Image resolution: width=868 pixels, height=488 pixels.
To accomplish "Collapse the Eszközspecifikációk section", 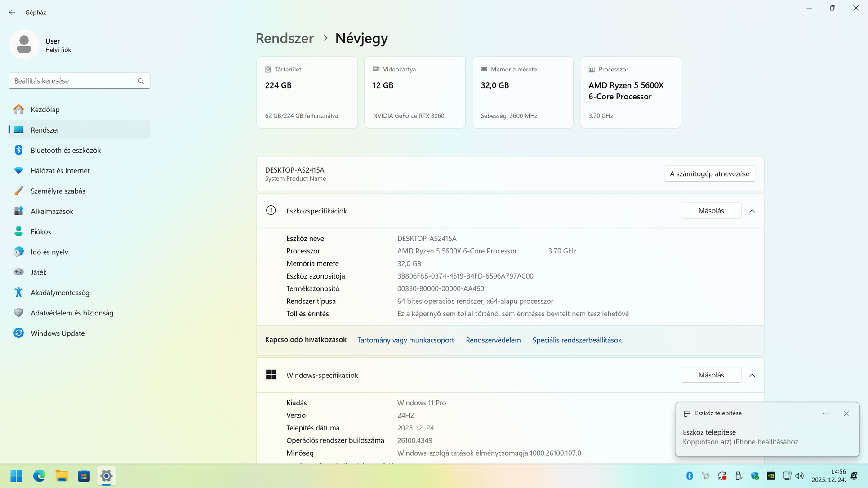I will point(752,211).
